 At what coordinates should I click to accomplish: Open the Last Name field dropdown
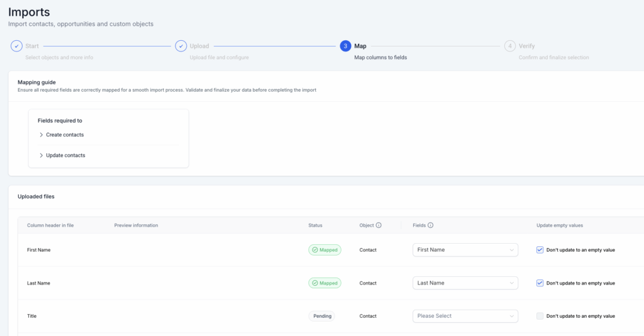click(465, 283)
